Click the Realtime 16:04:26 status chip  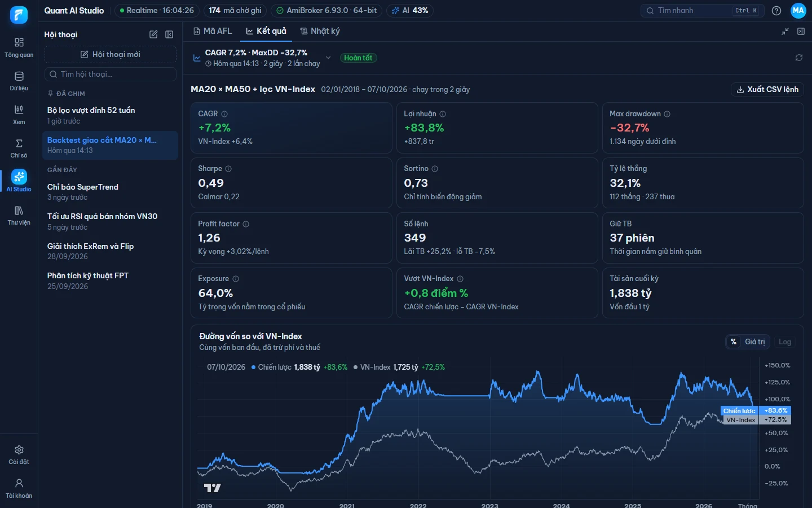click(157, 11)
